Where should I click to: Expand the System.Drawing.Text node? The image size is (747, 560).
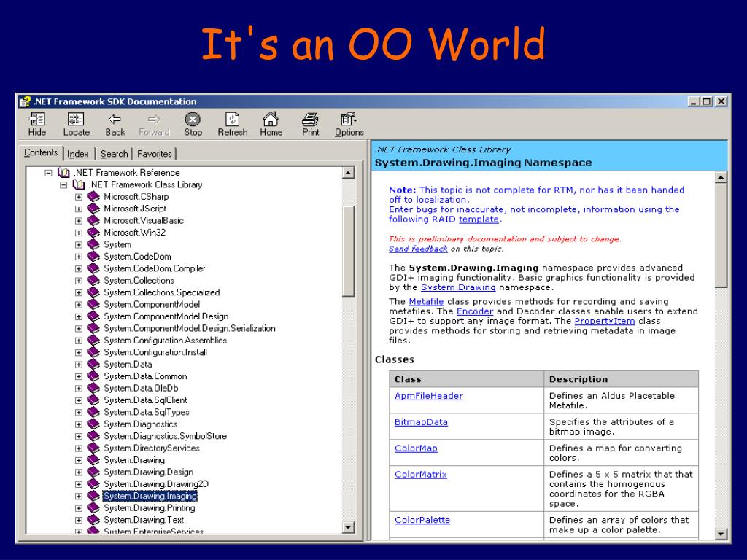point(79,521)
